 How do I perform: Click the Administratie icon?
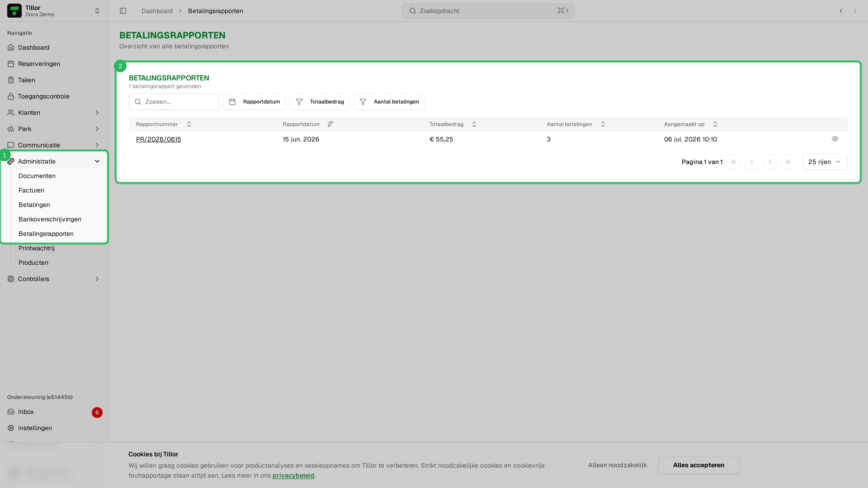pos(11,161)
